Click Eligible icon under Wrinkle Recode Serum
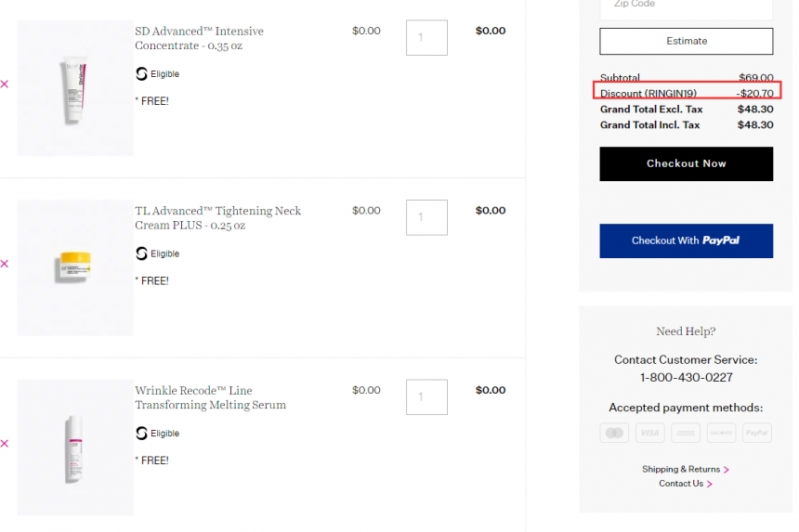Viewport: 799px width, 532px height. (x=141, y=434)
